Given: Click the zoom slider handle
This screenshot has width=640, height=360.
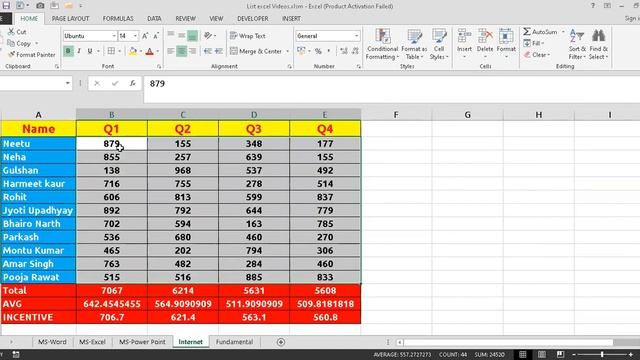Looking at the screenshot, I should click(x=602, y=354).
